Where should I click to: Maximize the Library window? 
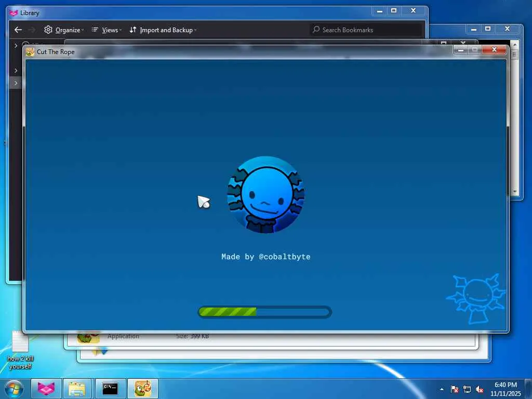394,11
